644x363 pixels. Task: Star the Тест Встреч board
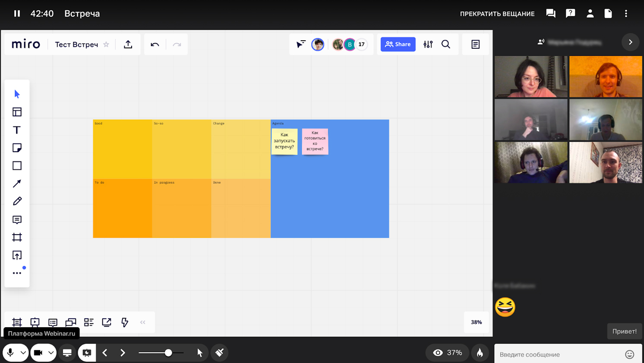[x=106, y=44]
